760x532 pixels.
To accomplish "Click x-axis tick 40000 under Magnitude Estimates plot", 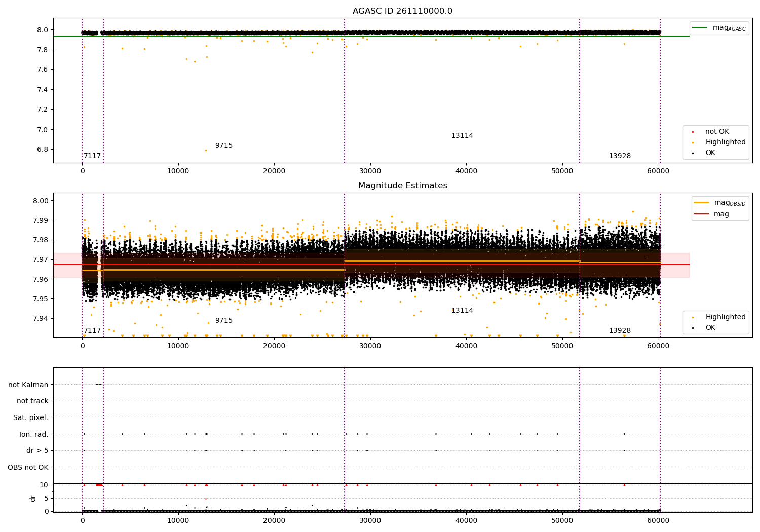I will (466, 346).
